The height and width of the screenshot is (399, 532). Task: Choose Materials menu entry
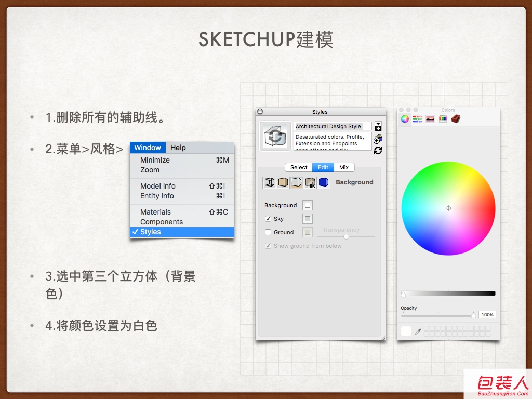pos(182,212)
